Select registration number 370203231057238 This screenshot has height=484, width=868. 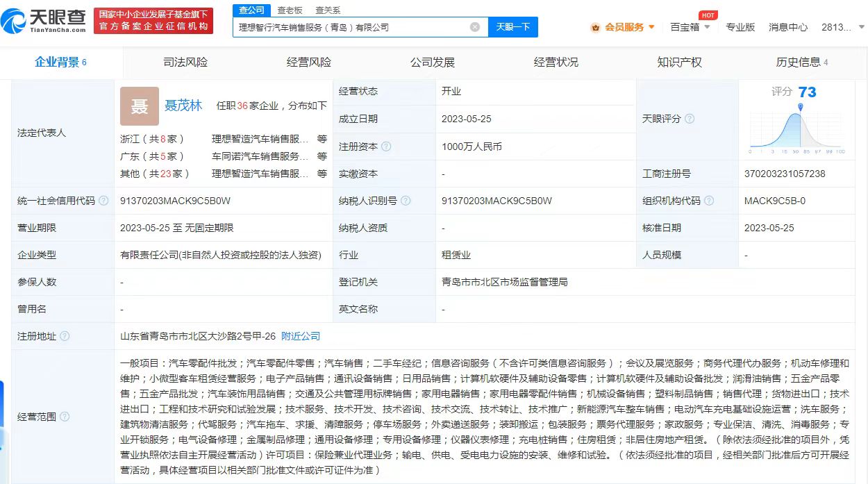[785, 174]
